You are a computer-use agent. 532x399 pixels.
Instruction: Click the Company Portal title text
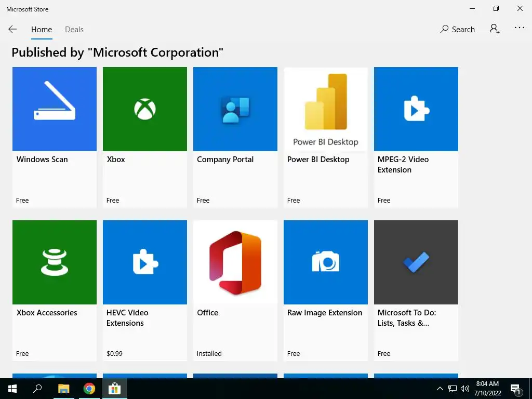pos(225,159)
